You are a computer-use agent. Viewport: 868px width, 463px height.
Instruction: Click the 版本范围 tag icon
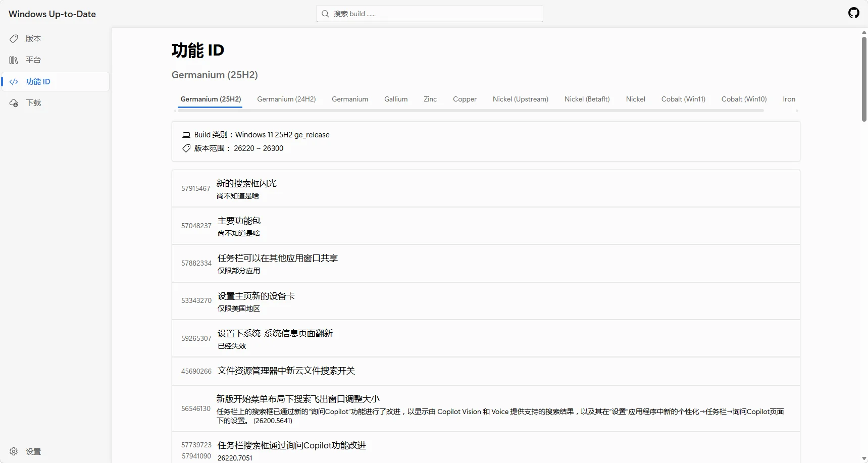(x=186, y=148)
